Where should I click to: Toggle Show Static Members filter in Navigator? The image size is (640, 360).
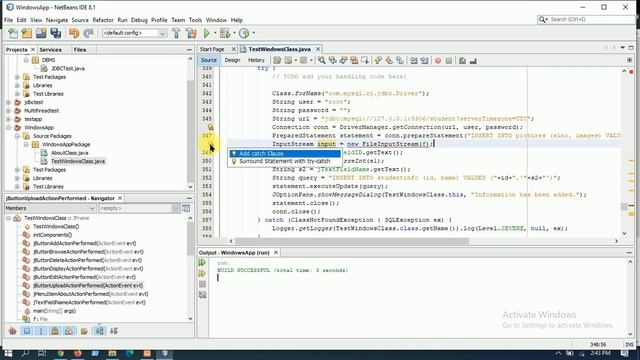pyautogui.click(x=41, y=331)
